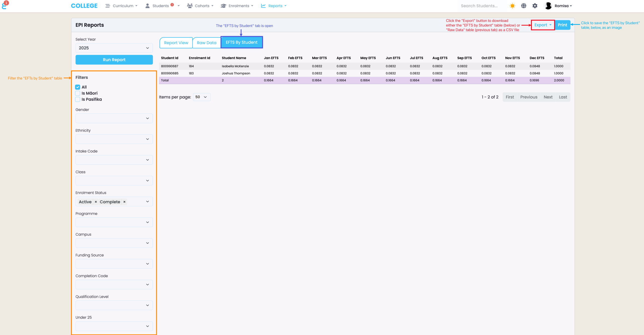This screenshot has height=335, width=644.
Task: Switch to the Raw Data tab
Action: [207, 43]
